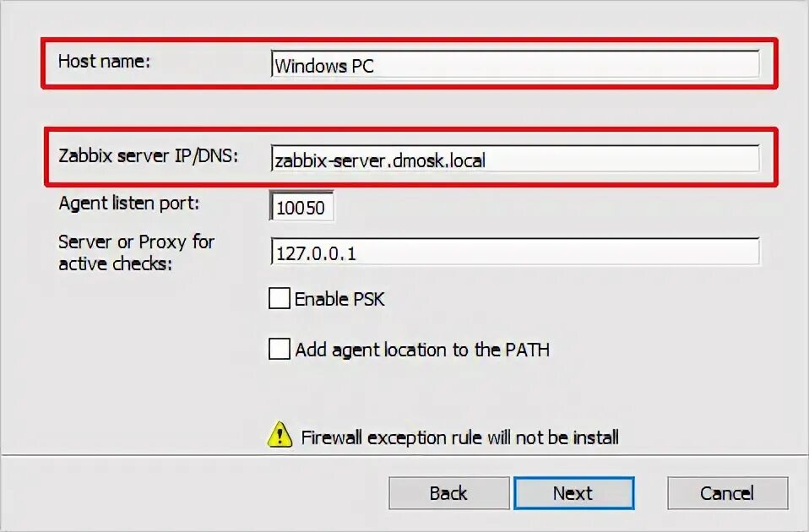Return with the Back button

point(449,493)
